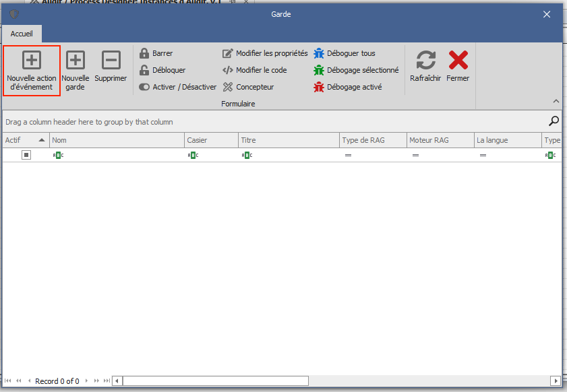Sort by the Casier column header
The width and height of the screenshot is (567, 392).
[x=212, y=140]
